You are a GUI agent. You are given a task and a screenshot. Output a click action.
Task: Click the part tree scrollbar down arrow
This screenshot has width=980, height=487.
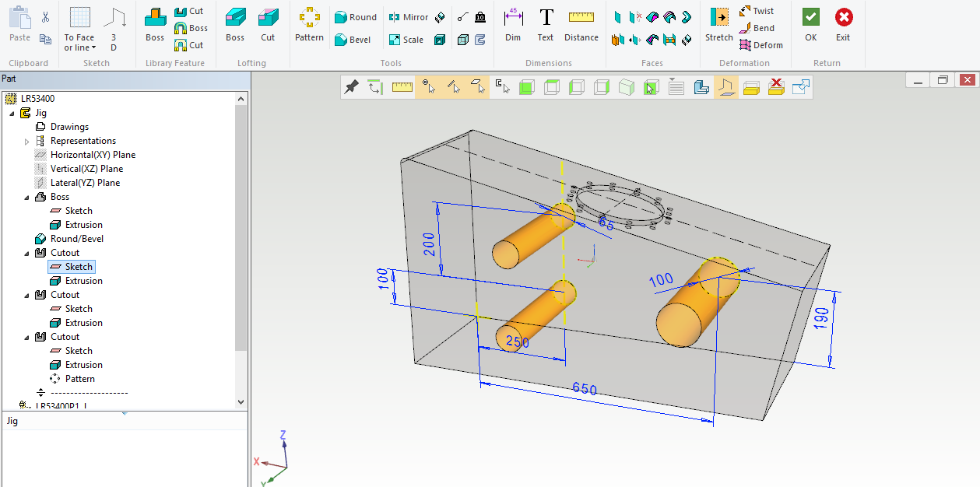coord(241,402)
